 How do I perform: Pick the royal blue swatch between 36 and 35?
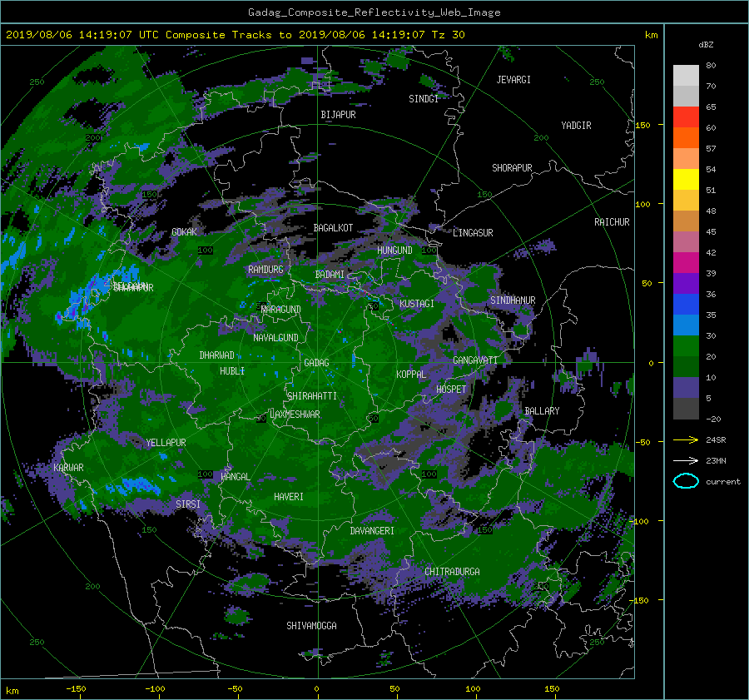tap(686, 305)
